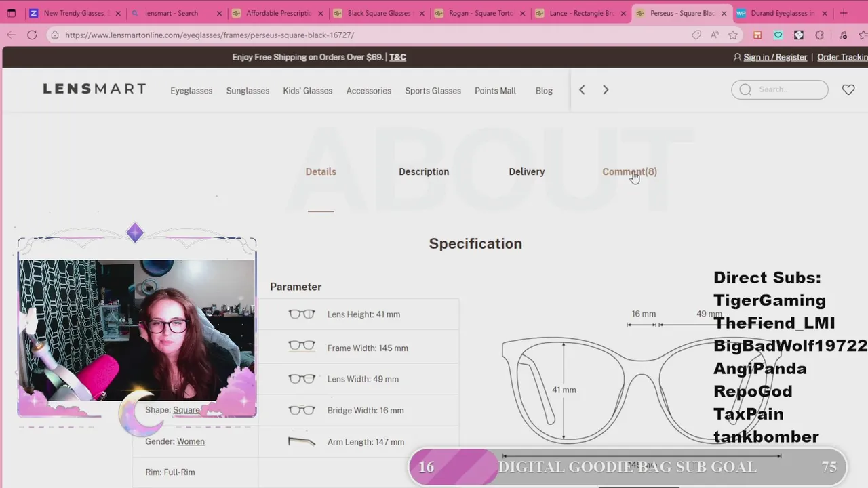Open the orange layout extension icon
This screenshot has width=868, height=488.
coord(757,35)
